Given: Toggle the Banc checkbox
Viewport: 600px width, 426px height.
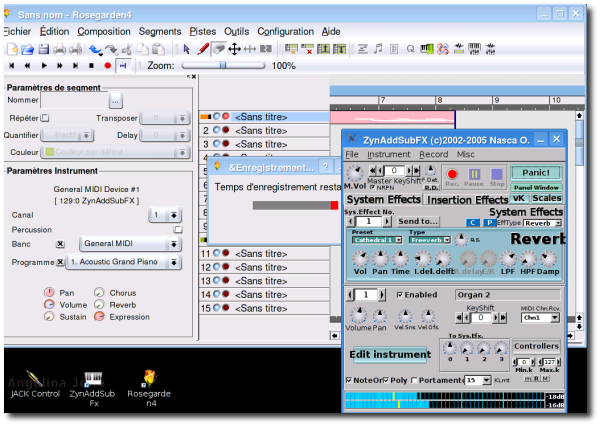Looking at the screenshot, I should point(60,244).
